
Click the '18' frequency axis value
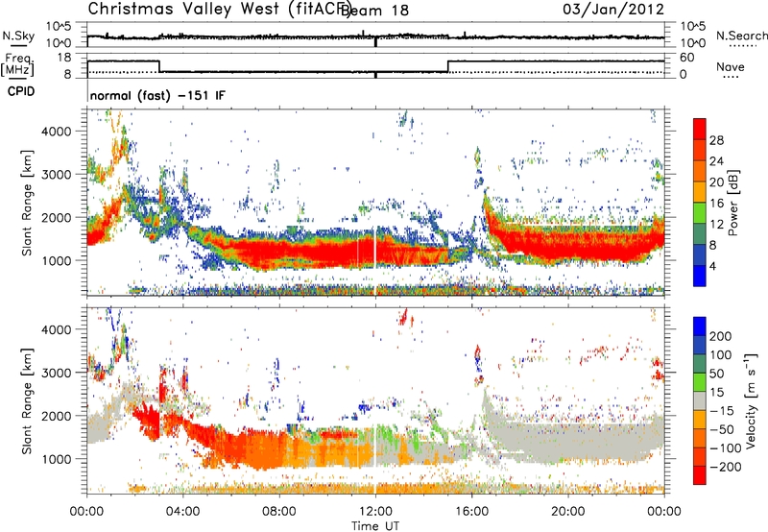point(64,58)
